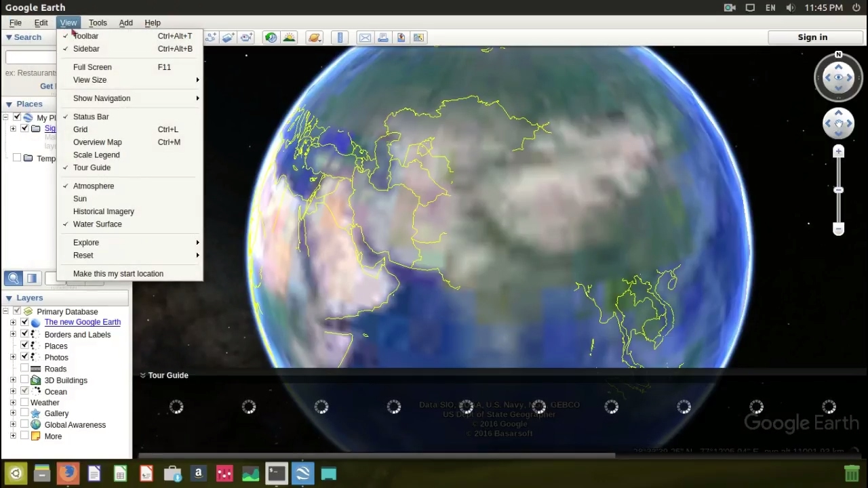Click the EN keyboard language indicator

(x=770, y=8)
